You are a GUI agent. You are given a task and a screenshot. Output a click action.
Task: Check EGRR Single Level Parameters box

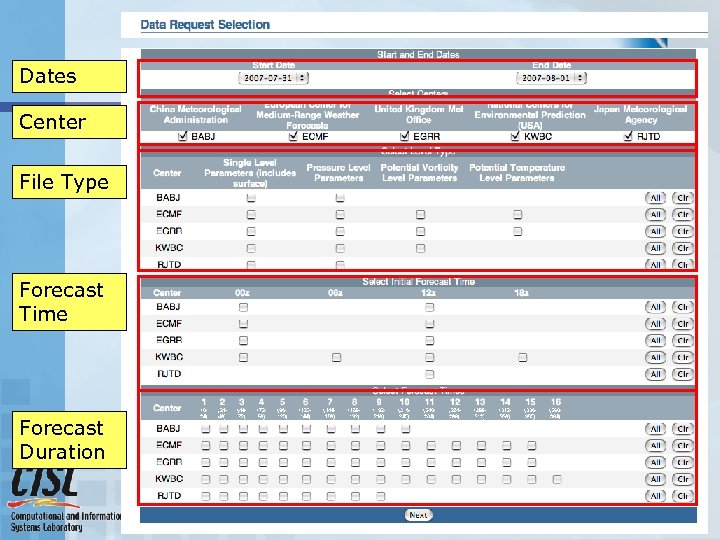tap(251, 231)
